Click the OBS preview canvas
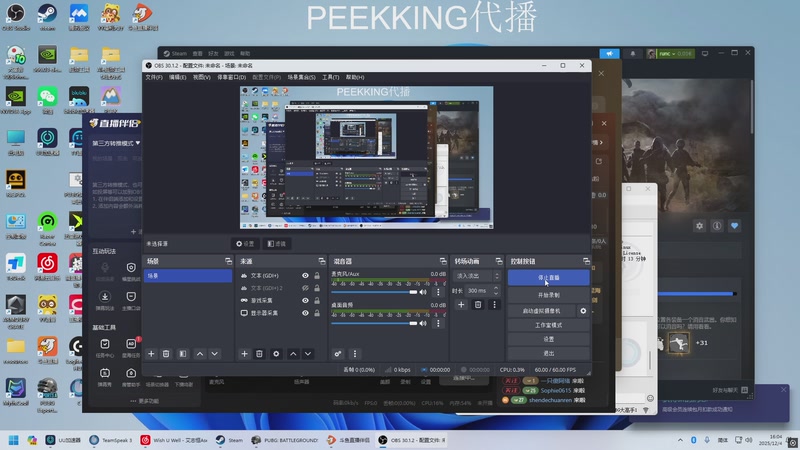The width and height of the screenshot is (800, 450). click(x=366, y=157)
